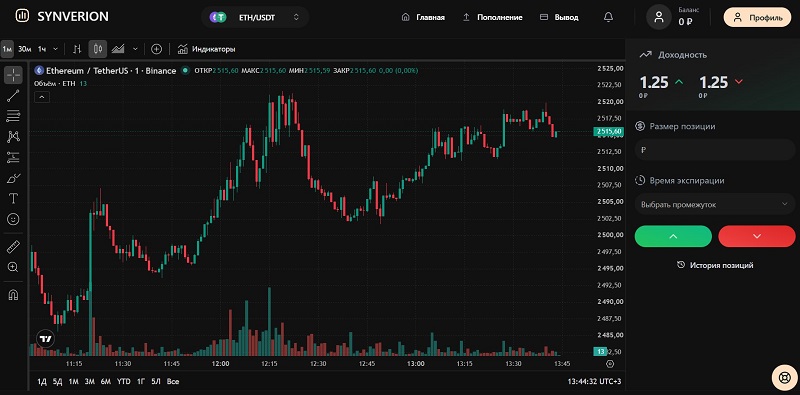The width and height of the screenshot is (800, 395).
Task: Set chart range to 3М
Action: pos(90,382)
